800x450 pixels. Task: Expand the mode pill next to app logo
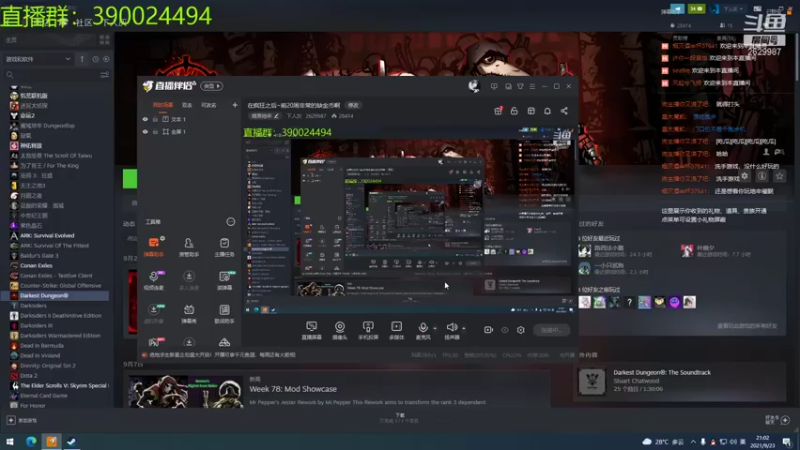[x=211, y=86]
